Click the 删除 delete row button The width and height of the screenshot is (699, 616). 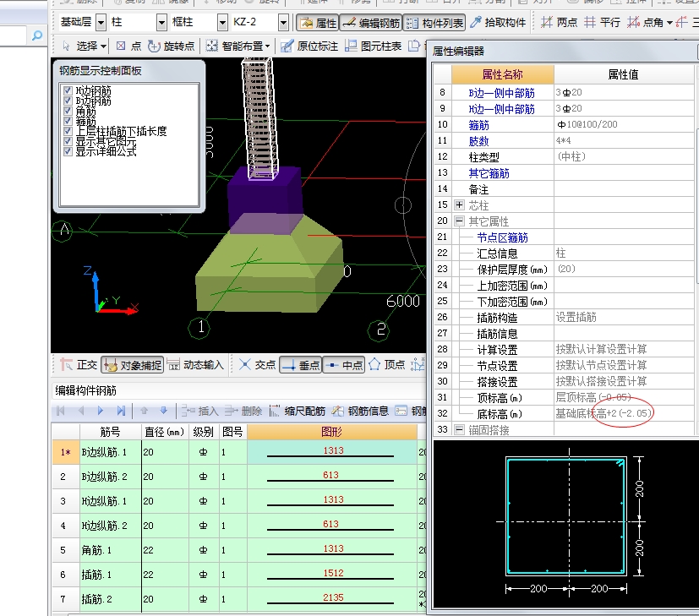[243, 411]
